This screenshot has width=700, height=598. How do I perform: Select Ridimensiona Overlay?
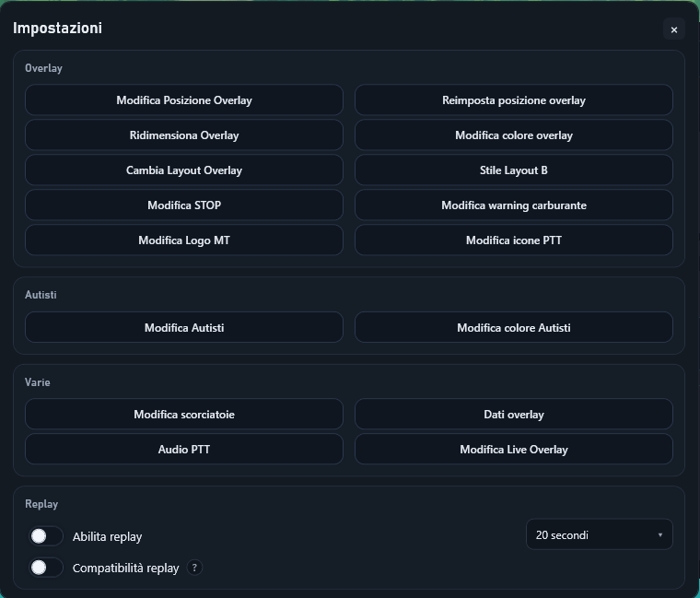coord(184,135)
